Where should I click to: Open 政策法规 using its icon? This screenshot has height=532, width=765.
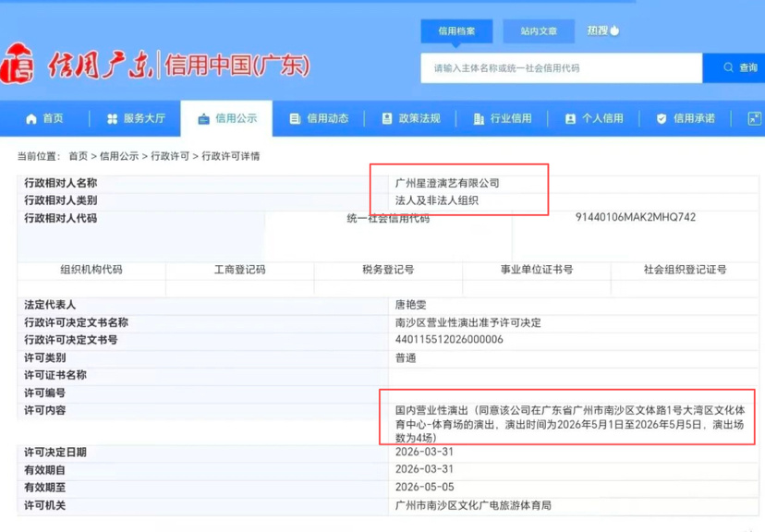387,119
